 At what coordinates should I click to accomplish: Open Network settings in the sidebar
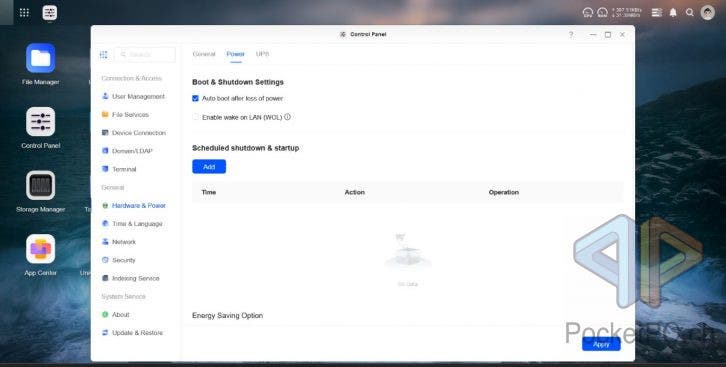click(119, 242)
